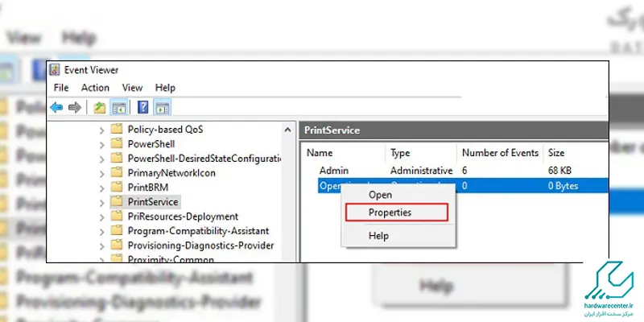Expand the PowerShell tree node
This screenshot has height=322, width=644.
click(102, 145)
